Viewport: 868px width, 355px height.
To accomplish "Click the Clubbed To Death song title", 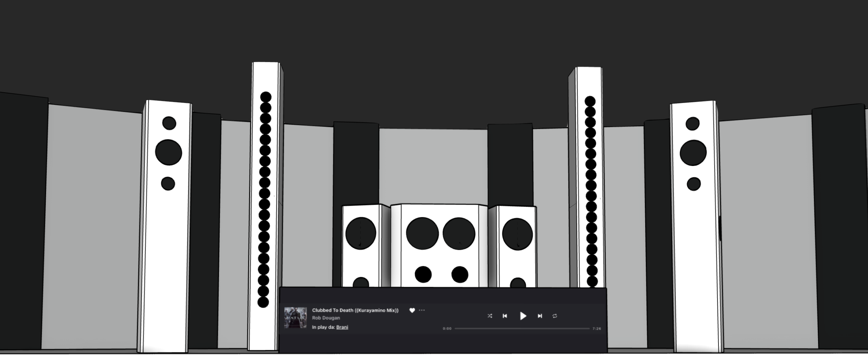I will 355,310.
